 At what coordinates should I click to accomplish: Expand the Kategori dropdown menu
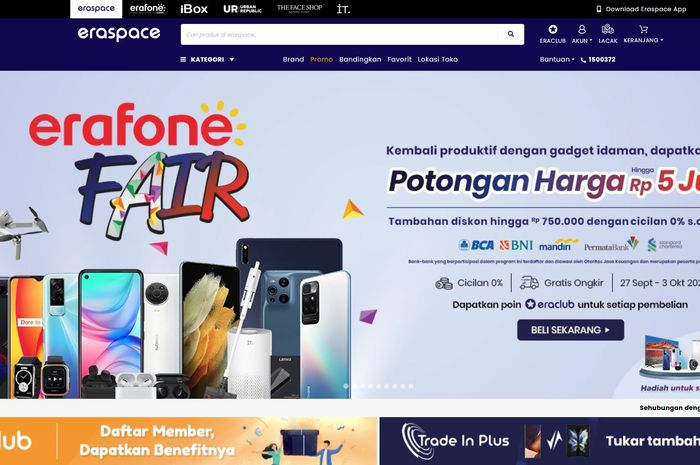tap(207, 59)
